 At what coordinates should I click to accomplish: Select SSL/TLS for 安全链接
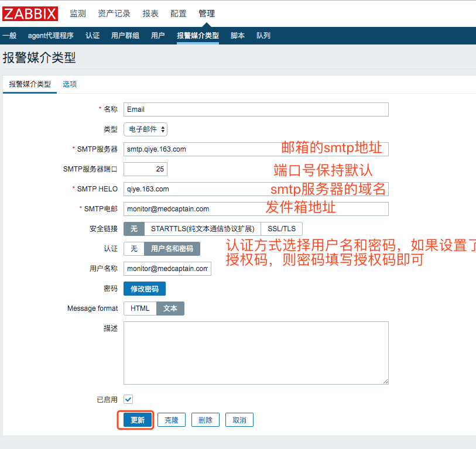[282, 229]
